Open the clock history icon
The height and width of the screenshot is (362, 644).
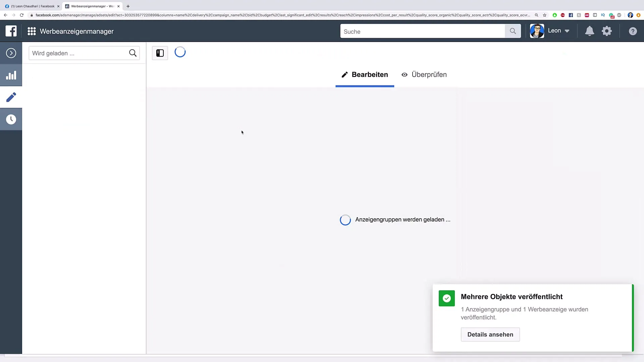point(11,119)
